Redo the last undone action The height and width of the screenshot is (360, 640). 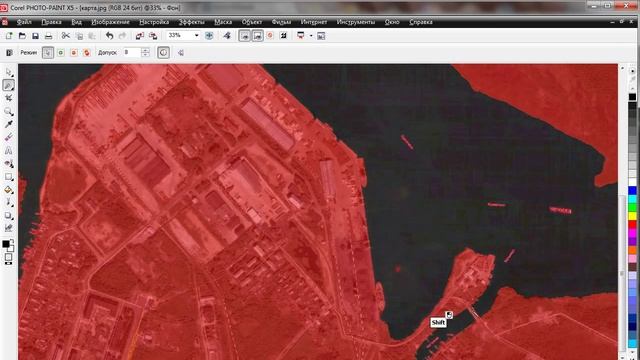(x=122, y=36)
